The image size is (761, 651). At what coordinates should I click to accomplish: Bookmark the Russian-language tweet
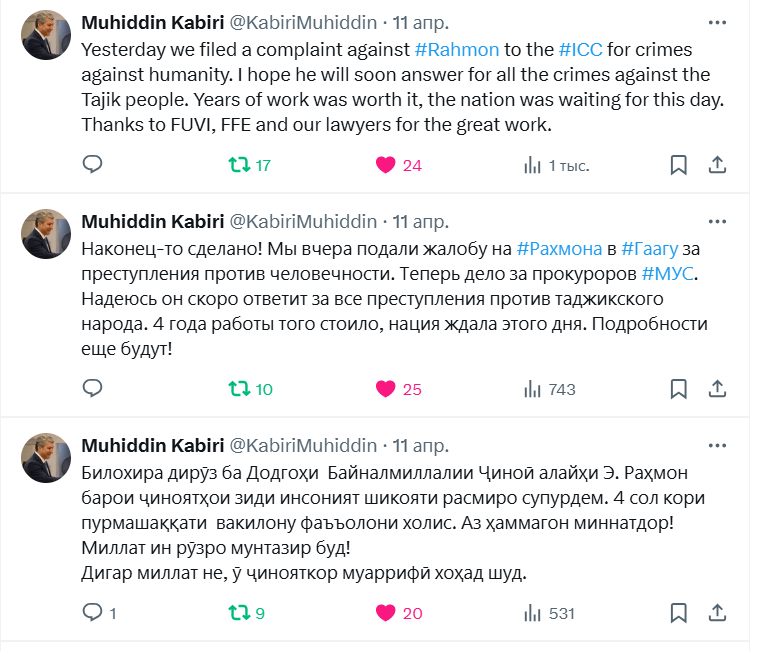678,389
